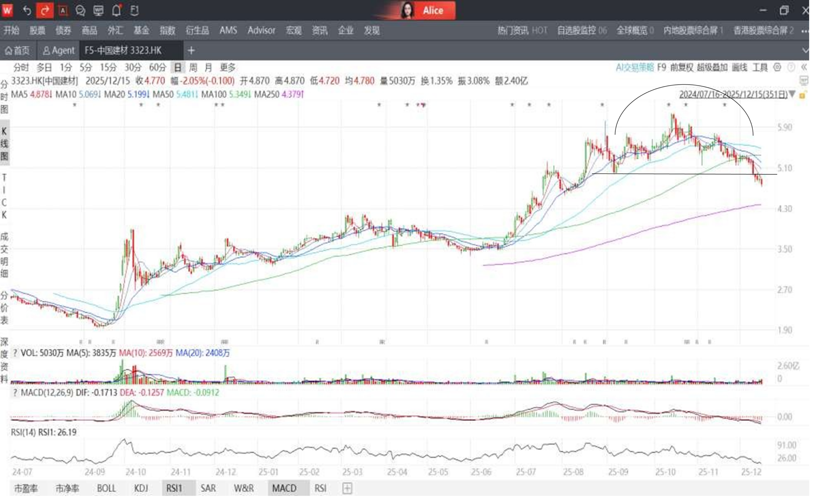Viewport: 813px width, 504px height.
Task: Select the 周 weekly period button
Action: [193, 67]
